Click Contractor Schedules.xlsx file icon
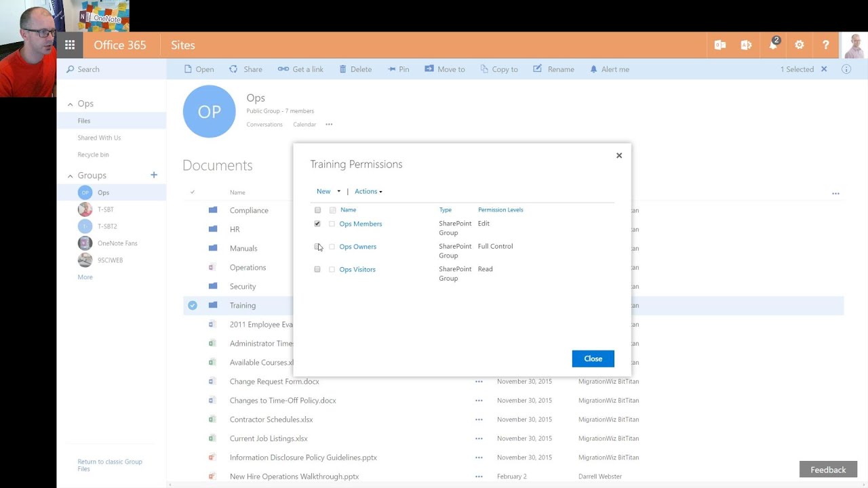This screenshot has height=488, width=868. pyautogui.click(x=212, y=419)
